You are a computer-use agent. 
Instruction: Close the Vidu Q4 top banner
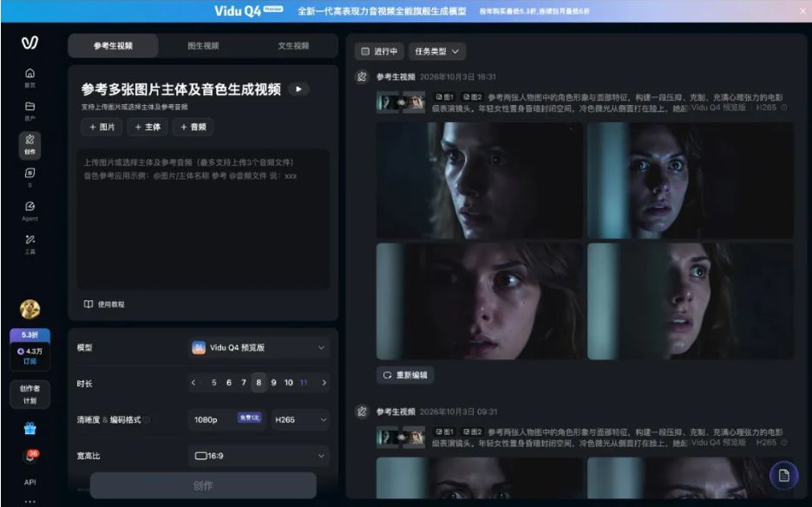(x=802, y=11)
